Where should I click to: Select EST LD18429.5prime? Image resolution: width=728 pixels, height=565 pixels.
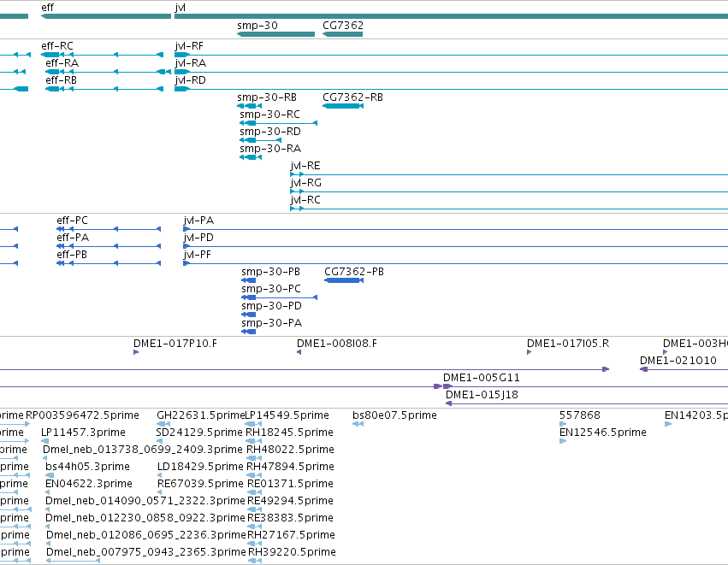[200, 467]
